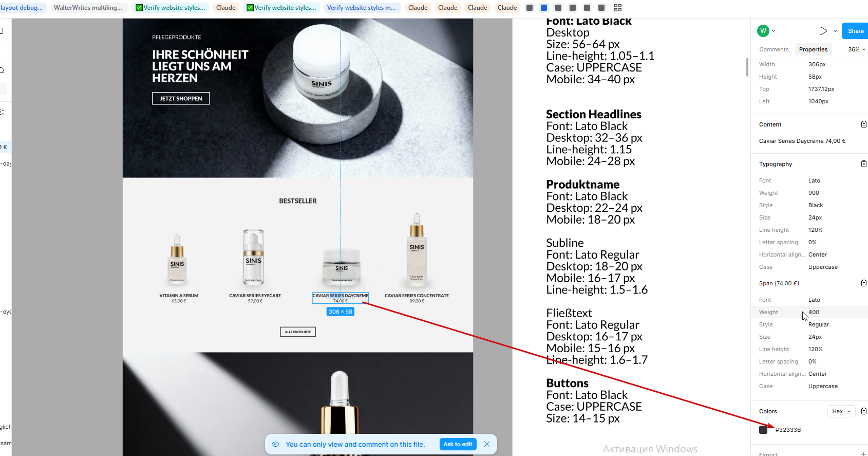Click the green W user avatar

point(763,31)
